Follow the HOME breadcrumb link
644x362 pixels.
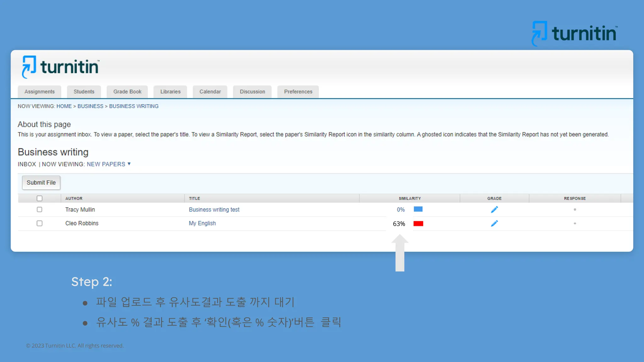(x=64, y=106)
